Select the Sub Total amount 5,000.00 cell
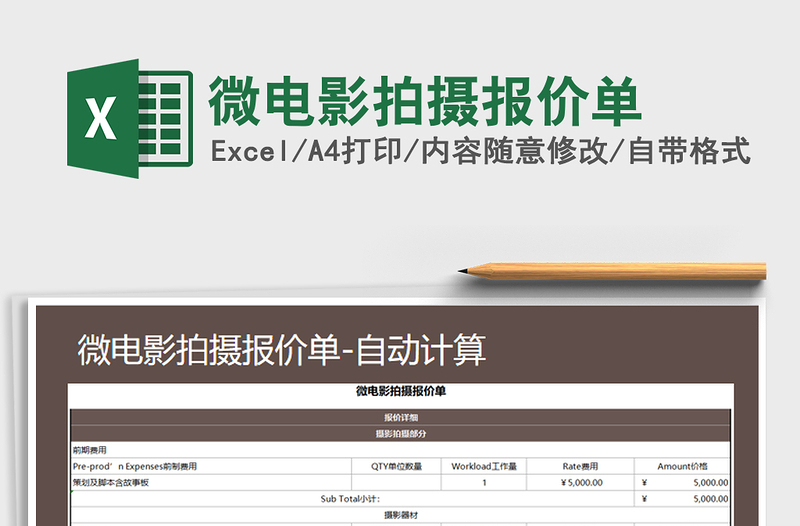Image resolution: width=800 pixels, height=526 pixels. 683,499
